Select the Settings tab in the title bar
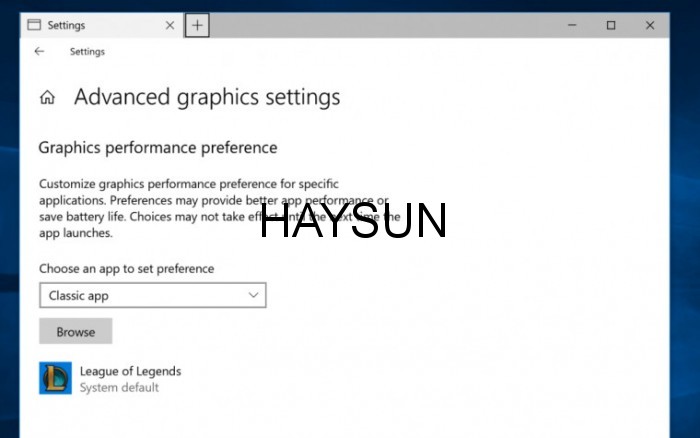 90,25
